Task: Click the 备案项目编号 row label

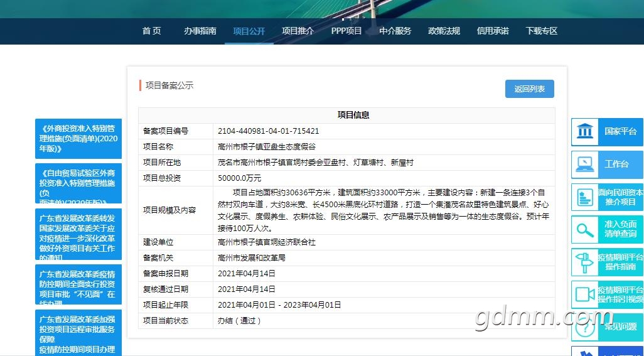Action: point(166,131)
